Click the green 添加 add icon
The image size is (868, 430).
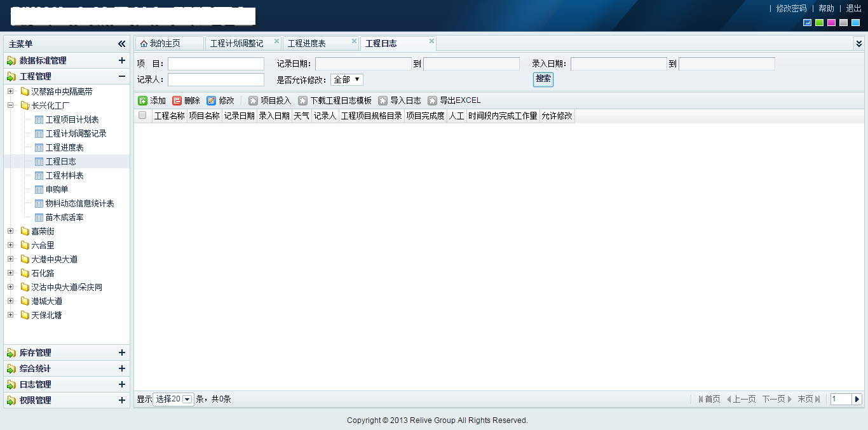143,100
